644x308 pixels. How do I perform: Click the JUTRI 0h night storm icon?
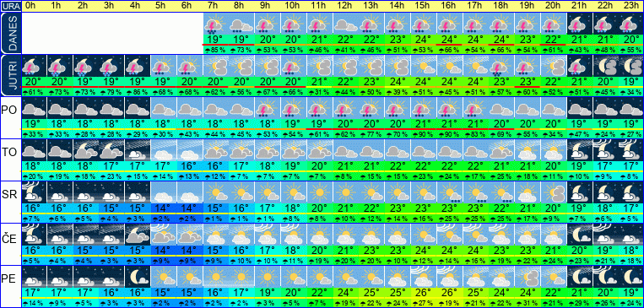click(x=34, y=66)
